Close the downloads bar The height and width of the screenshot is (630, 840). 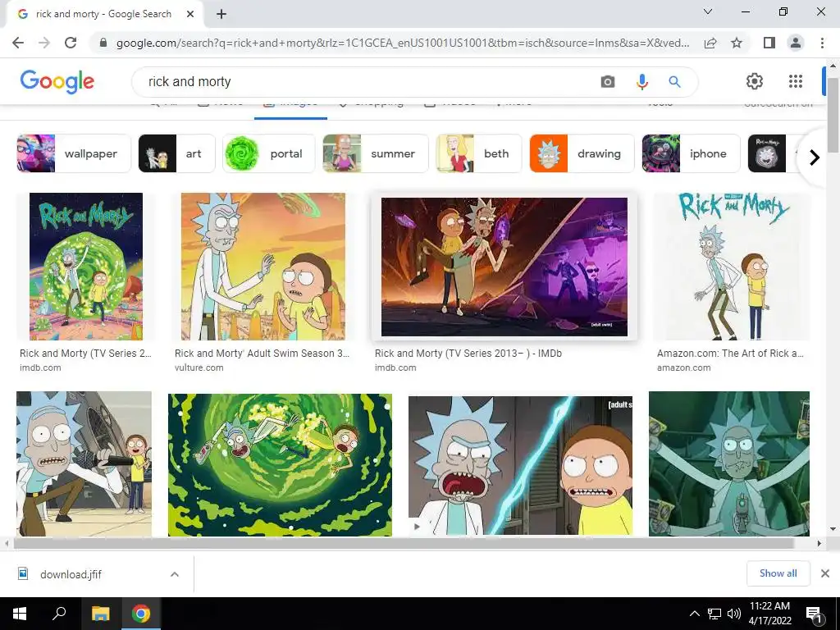point(825,573)
